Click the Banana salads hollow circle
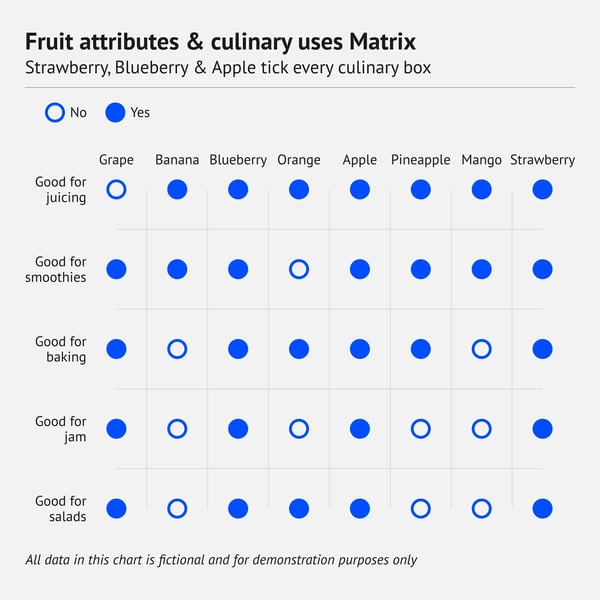Viewport: 600px width, 600px height. click(177, 509)
